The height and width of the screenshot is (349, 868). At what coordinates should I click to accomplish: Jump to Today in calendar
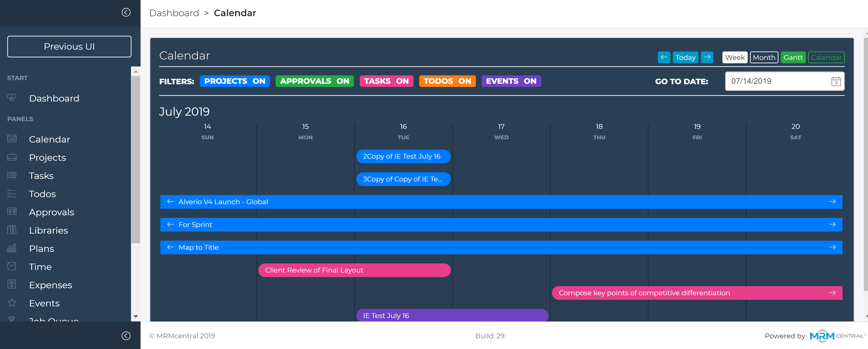pyautogui.click(x=685, y=58)
